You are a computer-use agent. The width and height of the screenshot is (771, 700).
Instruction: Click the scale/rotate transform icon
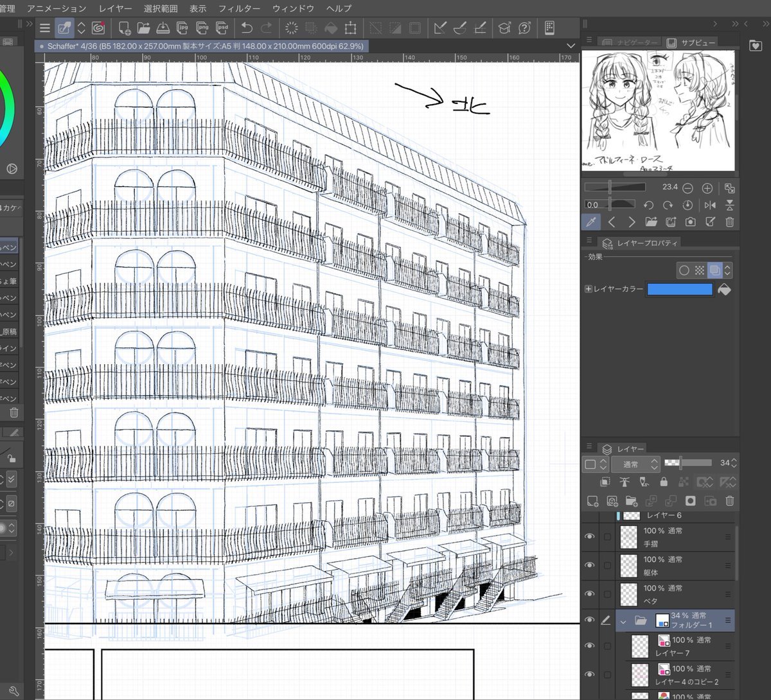[x=350, y=28]
